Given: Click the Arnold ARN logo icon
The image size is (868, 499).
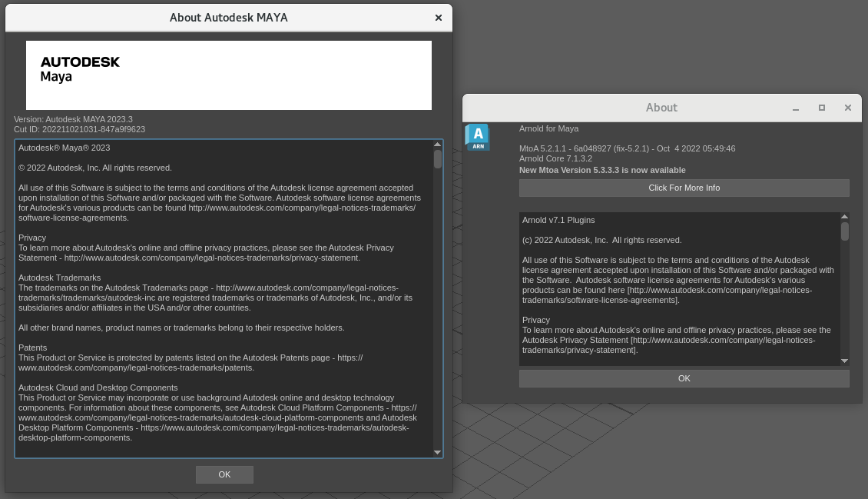Looking at the screenshot, I should [477, 138].
